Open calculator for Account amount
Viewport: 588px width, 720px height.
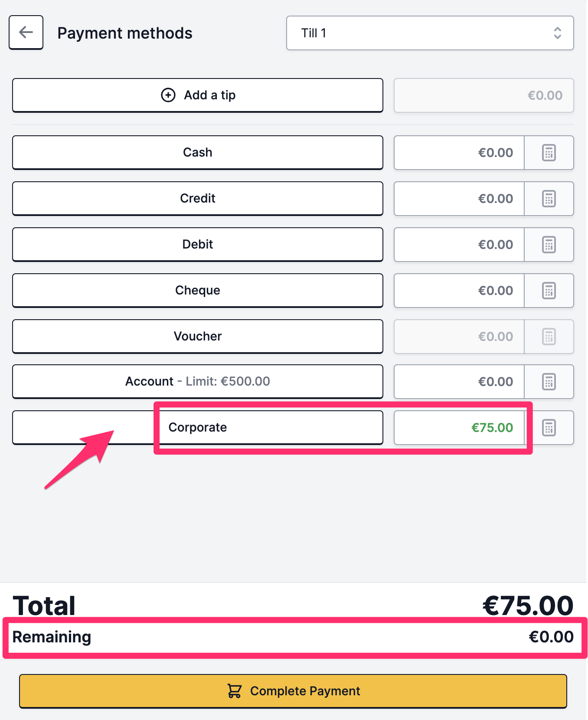point(549,382)
